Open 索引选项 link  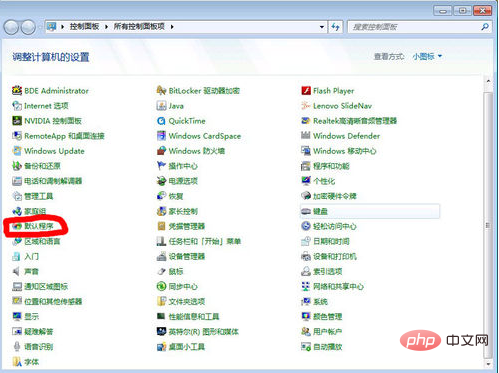(328, 271)
